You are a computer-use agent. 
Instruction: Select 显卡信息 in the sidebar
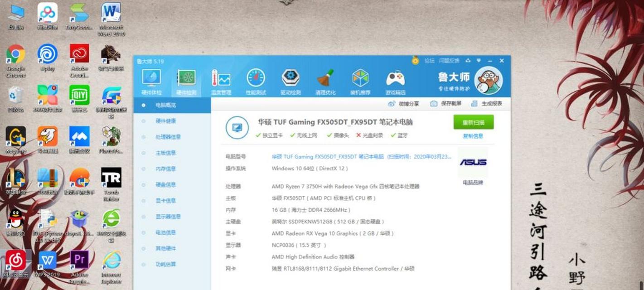pos(172,201)
